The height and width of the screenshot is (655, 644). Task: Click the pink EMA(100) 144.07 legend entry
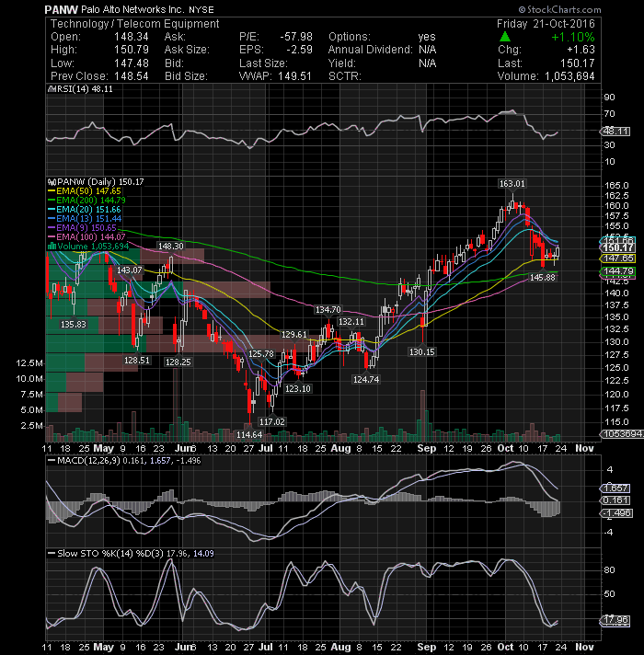pyautogui.click(x=86, y=236)
